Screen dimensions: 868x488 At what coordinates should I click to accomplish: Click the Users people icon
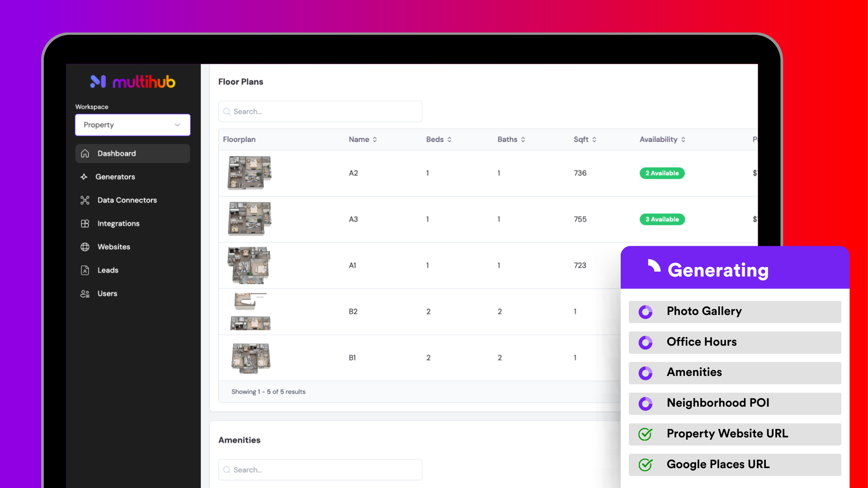click(85, 294)
